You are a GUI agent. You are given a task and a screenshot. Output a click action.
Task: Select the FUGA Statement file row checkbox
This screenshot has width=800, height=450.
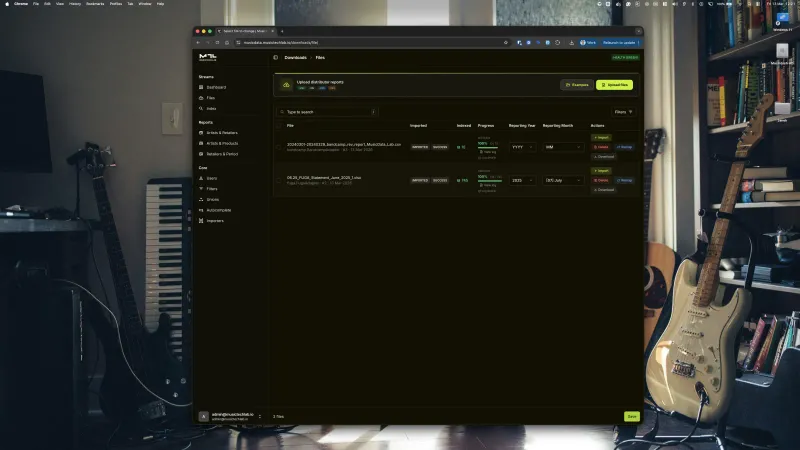[279, 180]
